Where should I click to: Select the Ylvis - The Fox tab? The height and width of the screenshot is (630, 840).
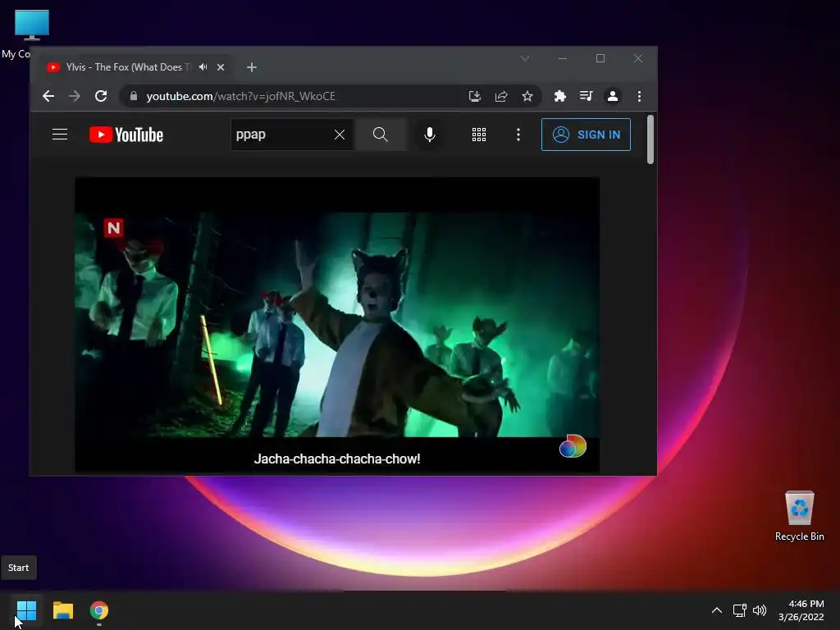click(x=129, y=67)
